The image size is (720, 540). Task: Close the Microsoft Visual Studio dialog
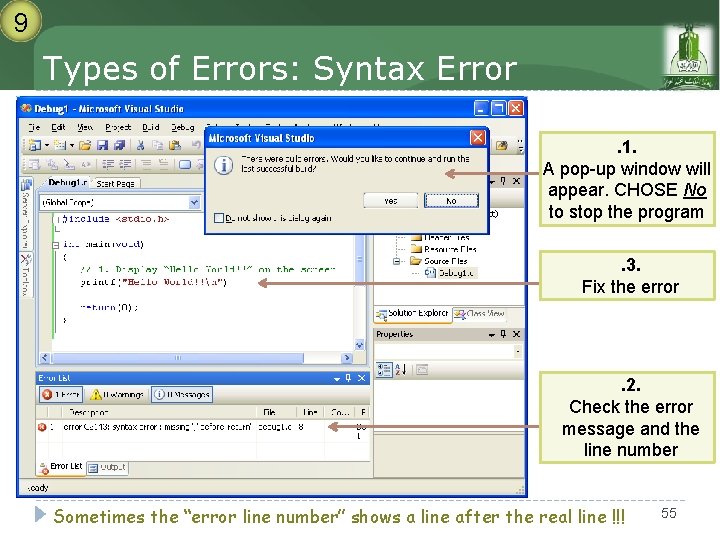pyautogui.click(x=478, y=138)
